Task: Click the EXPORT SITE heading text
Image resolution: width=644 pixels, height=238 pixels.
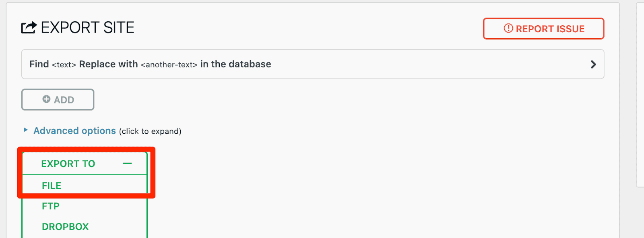Action: coord(87,28)
